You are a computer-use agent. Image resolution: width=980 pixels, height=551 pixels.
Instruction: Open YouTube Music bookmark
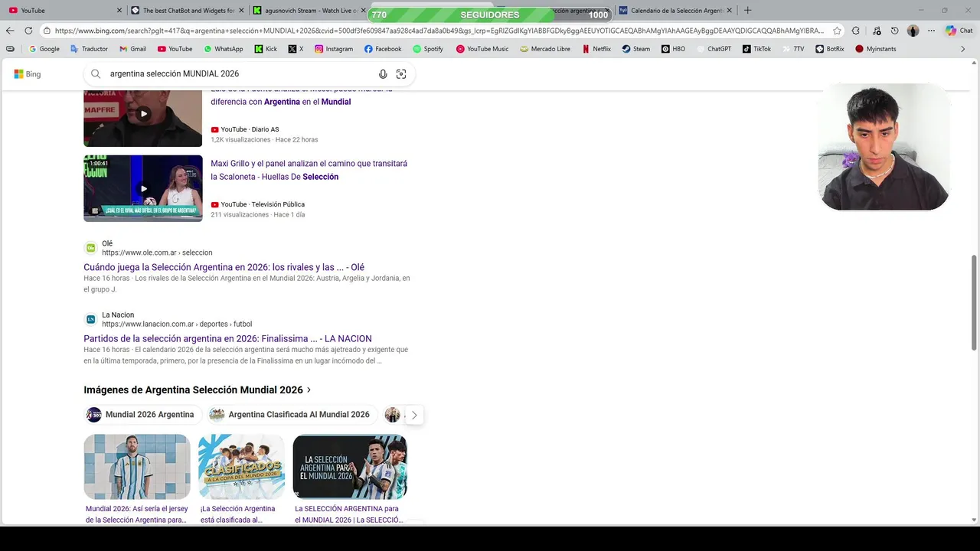pyautogui.click(x=482, y=49)
